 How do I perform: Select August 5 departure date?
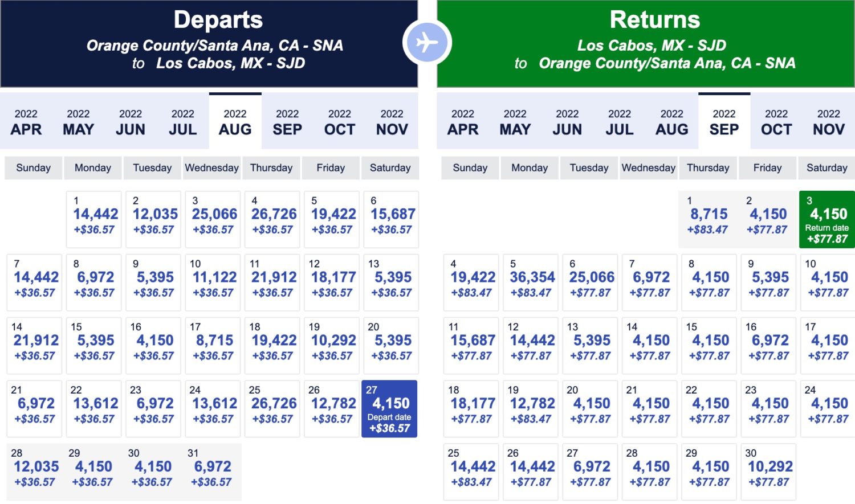pos(331,218)
